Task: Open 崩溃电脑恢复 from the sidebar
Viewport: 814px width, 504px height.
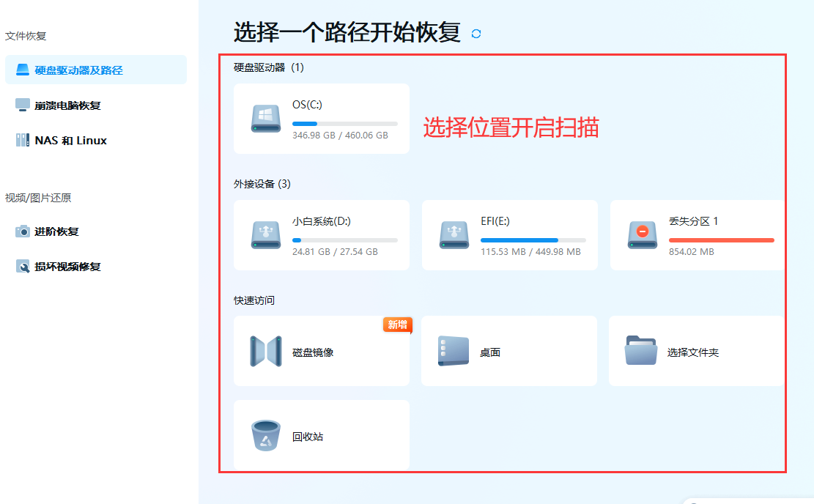Action: pyautogui.click(x=66, y=105)
